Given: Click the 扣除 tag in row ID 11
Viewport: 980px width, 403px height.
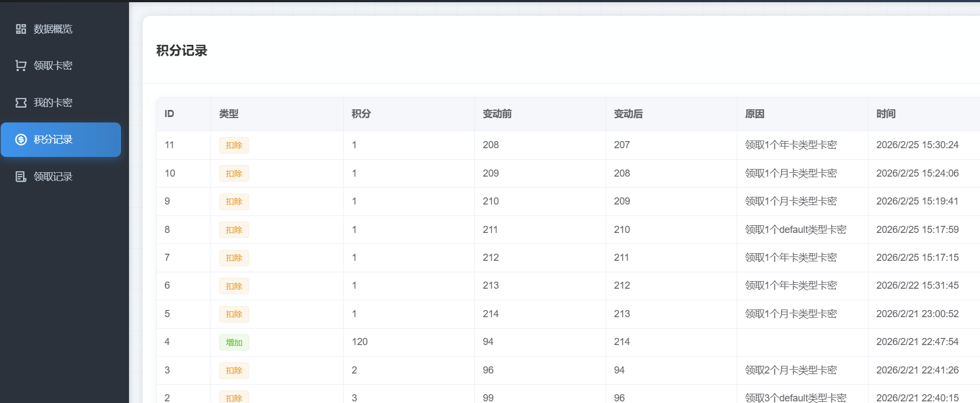Looking at the screenshot, I should coord(234,145).
